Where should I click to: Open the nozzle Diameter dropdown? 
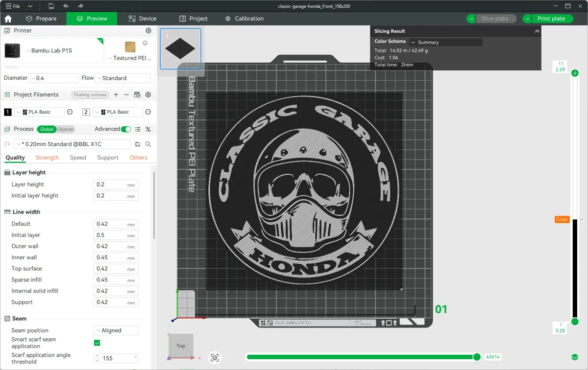click(54, 78)
